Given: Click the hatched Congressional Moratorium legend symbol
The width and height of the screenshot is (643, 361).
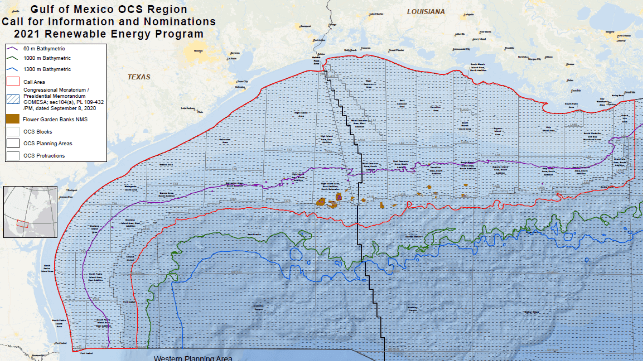Looking at the screenshot, I should coord(13,99).
